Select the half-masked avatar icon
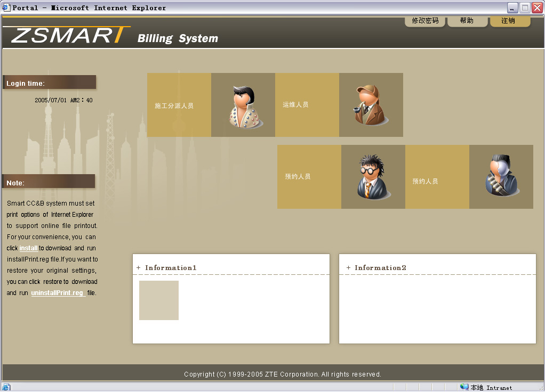This screenshot has height=392, width=545. (501, 176)
